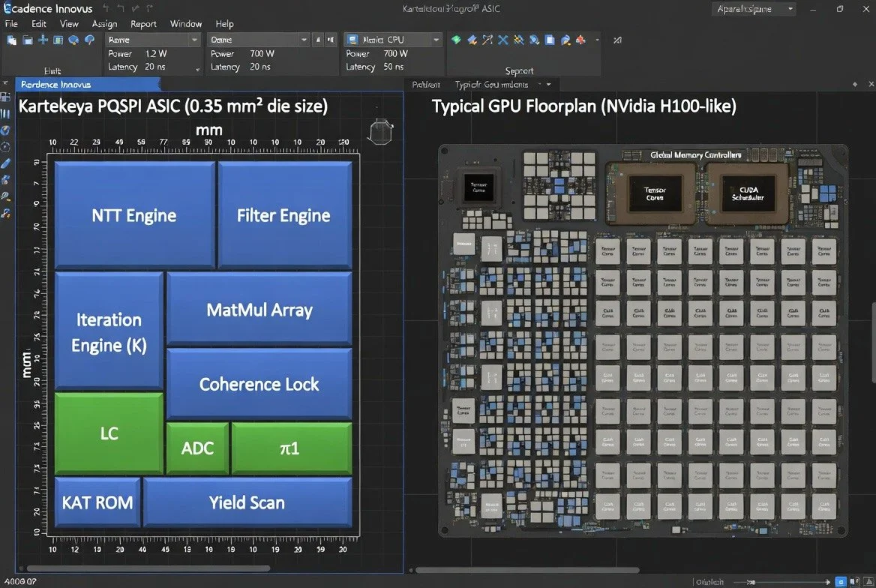The width and height of the screenshot is (876, 588).
Task: Click the vertical bars sidebar icon
Action: point(5,113)
